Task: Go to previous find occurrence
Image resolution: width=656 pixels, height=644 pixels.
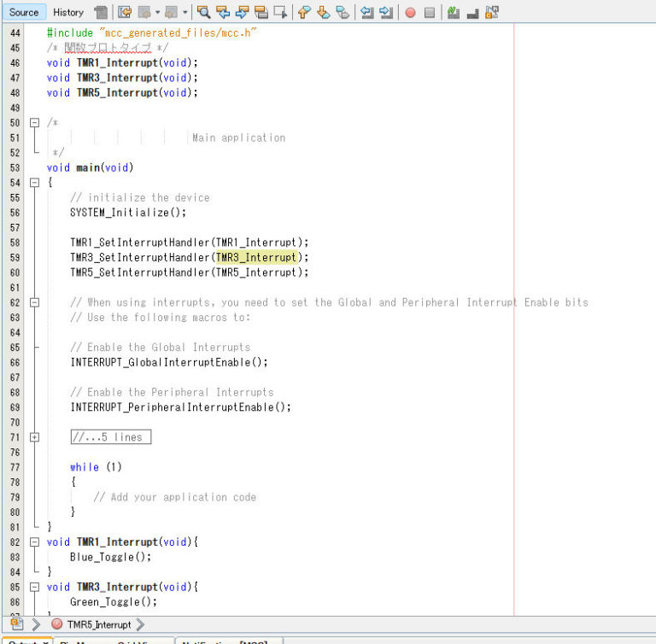Action: pos(223,12)
